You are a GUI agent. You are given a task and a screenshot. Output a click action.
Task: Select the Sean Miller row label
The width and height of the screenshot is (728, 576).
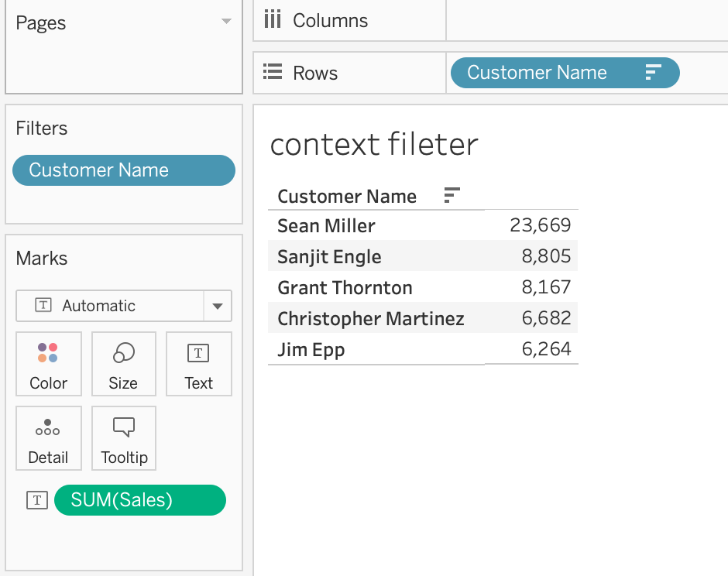(x=326, y=226)
